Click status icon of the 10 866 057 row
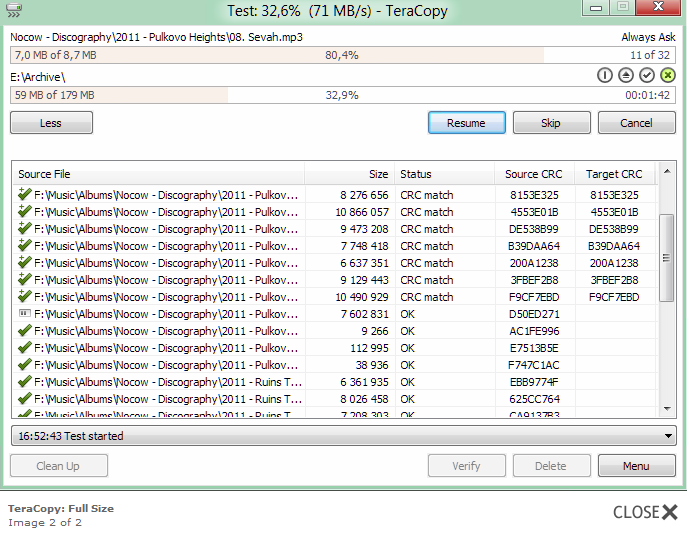The image size is (687, 537). pos(25,212)
